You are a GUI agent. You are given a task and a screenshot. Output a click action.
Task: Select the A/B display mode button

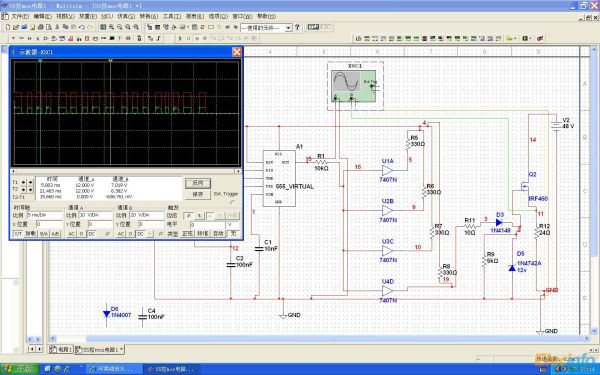coord(55,233)
